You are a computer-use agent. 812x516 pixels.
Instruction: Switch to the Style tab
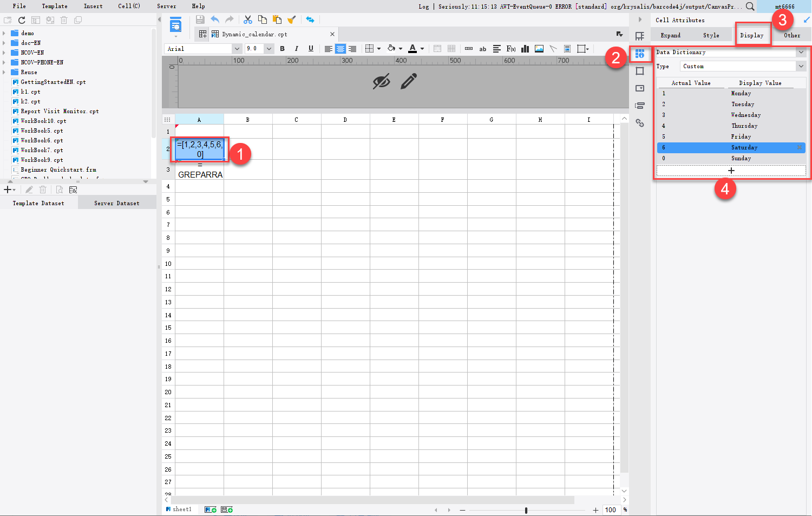click(711, 35)
